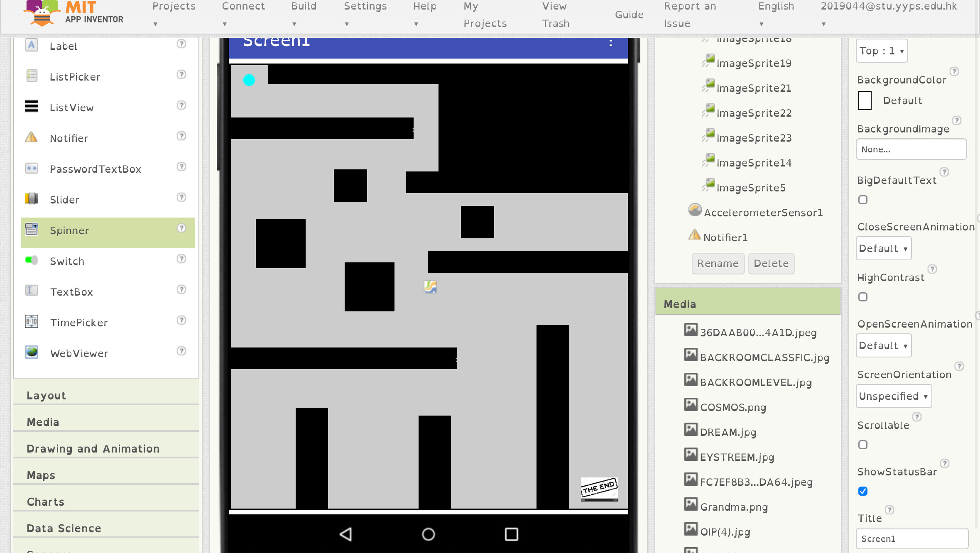Open the CloseScreenAnimation Default dropdown
The height and width of the screenshot is (553, 980).
(x=883, y=249)
